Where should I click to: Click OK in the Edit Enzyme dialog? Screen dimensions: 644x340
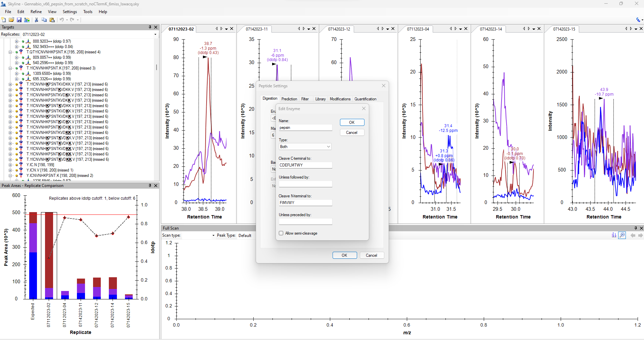point(352,123)
